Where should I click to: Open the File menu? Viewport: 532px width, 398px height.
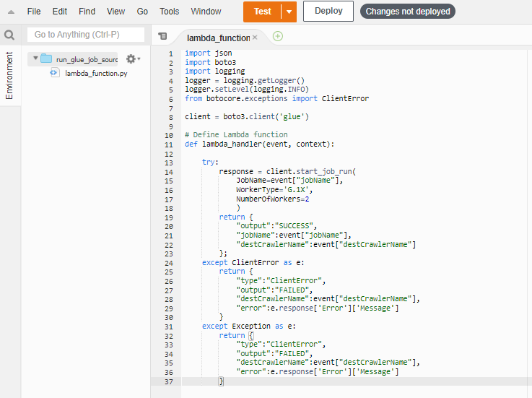click(34, 12)
